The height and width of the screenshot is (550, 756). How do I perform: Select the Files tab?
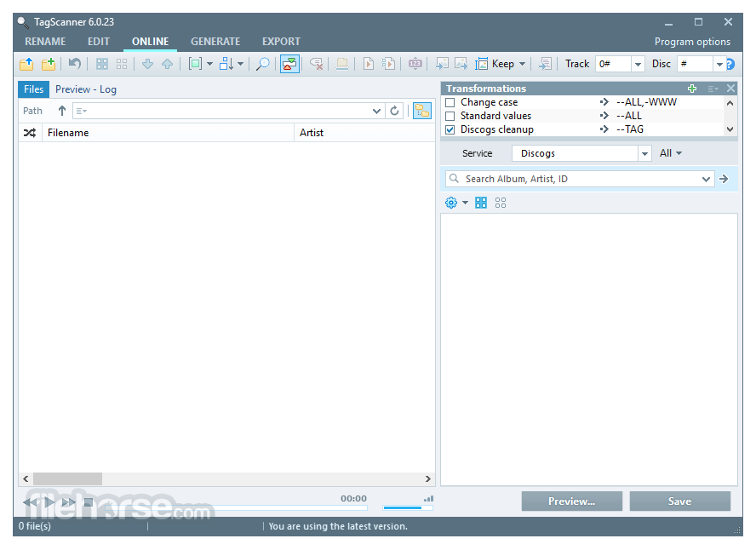[x=34, y=89]
